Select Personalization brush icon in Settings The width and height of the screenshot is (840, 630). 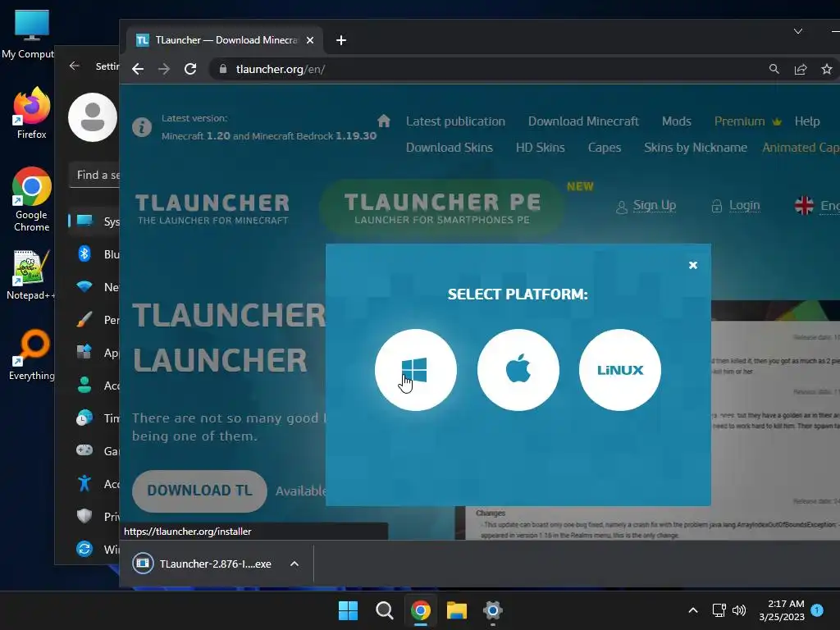pyautogui.click(x=84, y=319)
